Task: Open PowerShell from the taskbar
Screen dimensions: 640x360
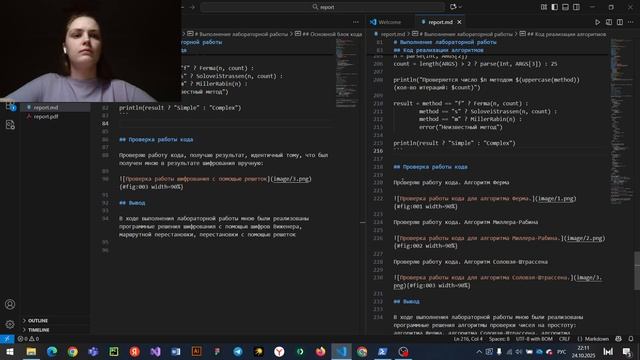Action: (x=382, y=351)
